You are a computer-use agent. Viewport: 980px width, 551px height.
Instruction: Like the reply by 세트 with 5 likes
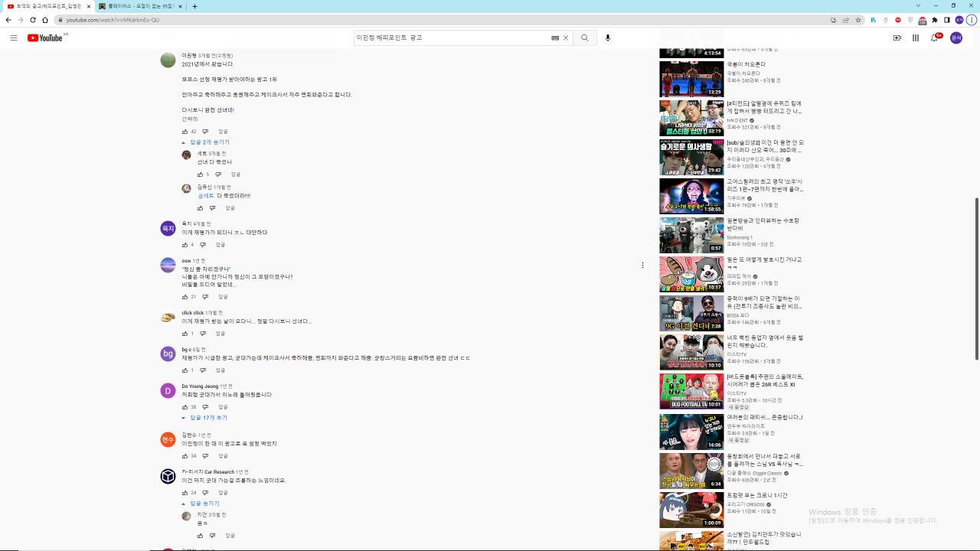[200, 174]
